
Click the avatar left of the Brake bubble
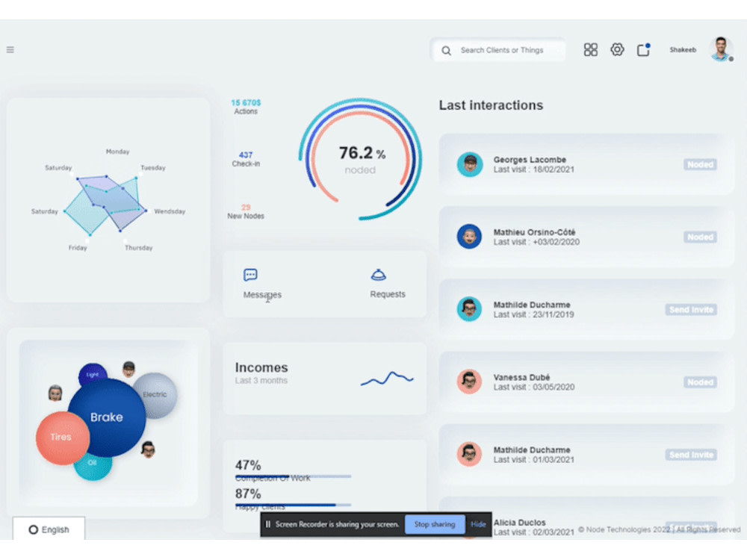coord(55,393)
